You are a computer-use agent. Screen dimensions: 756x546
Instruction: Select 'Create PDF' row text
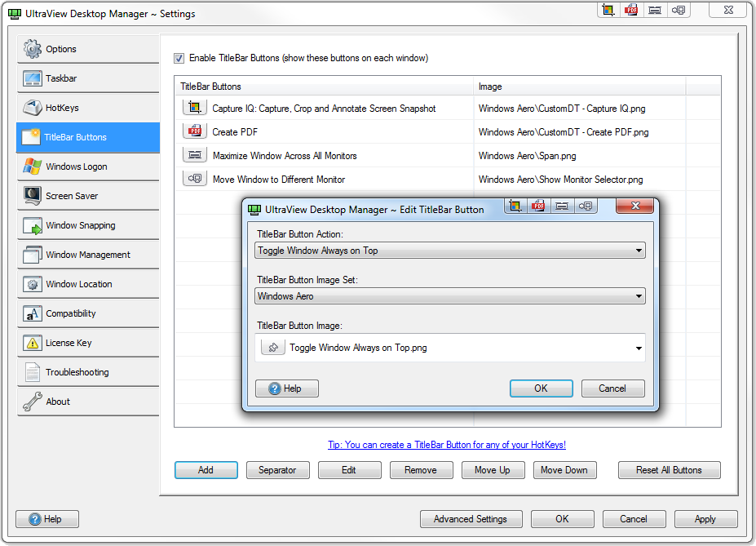pyautogui.click(x=235, y=132)
